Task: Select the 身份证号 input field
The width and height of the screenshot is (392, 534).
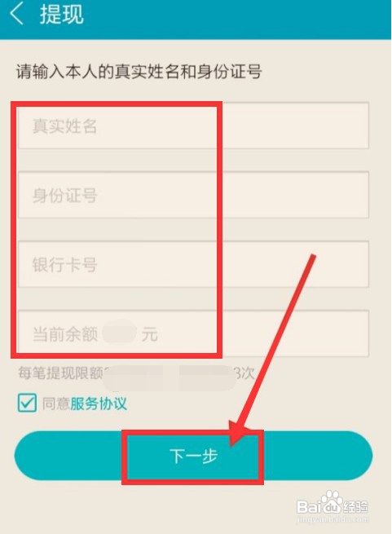Action: [x=193, y=195]
